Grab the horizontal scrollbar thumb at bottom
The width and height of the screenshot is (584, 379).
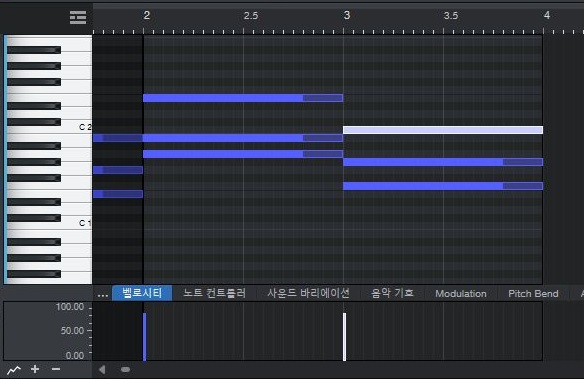[126, 370]
